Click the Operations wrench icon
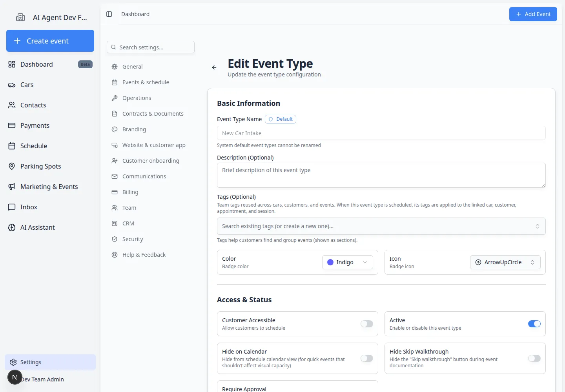This screenshot has height=392, width=565. pyautogui.click(x=115, y=98)
